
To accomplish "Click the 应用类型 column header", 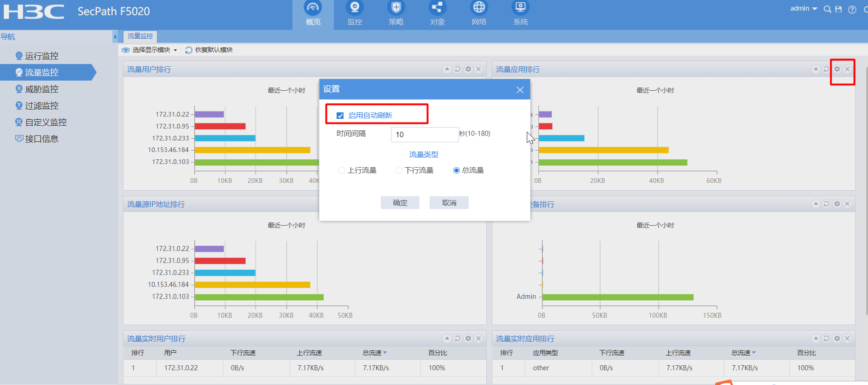I will (x=545, y=353).
